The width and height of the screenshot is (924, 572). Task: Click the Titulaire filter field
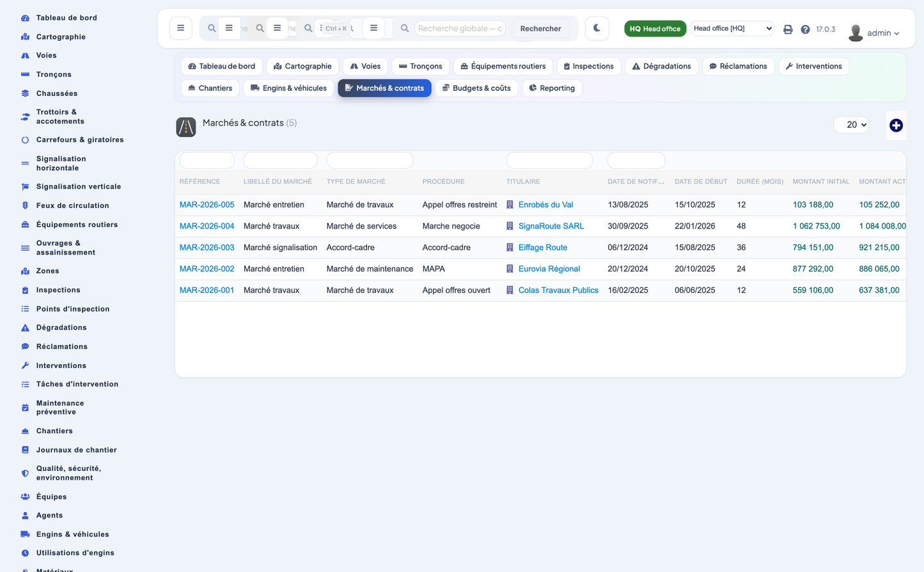click(x=549, y=160)
